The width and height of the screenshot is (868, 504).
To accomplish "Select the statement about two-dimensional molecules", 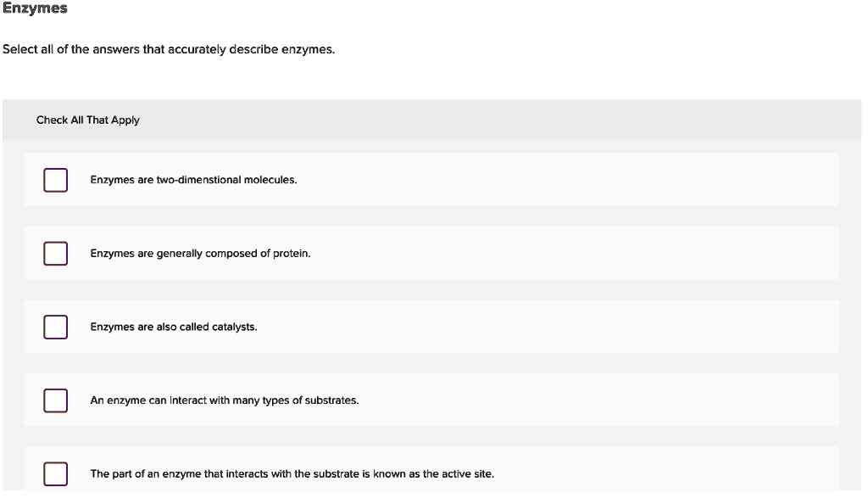I will (192, 179).
